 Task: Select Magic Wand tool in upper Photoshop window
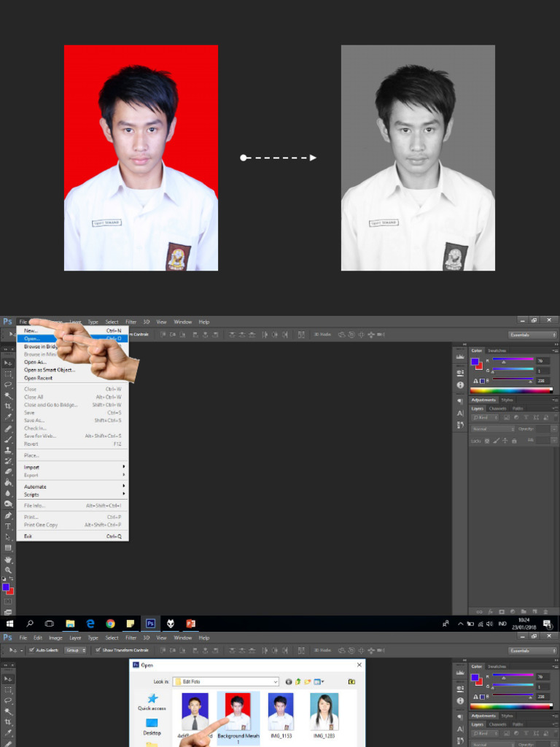[x=8, y=395]
